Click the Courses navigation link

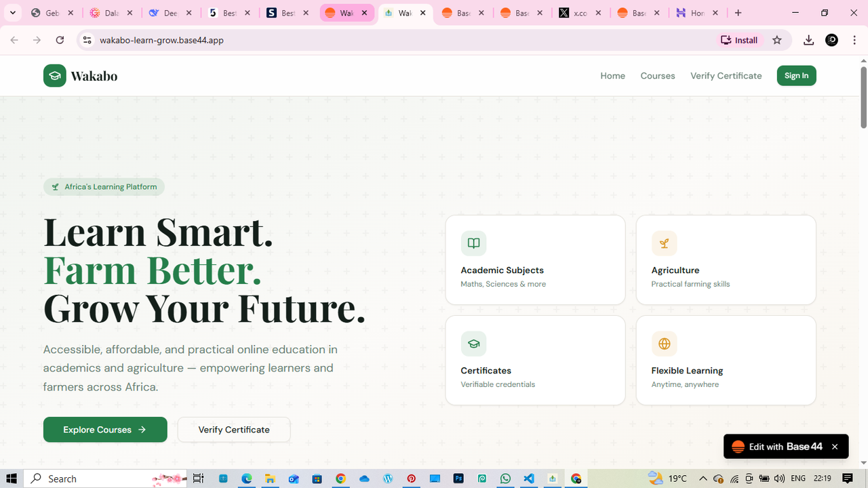point(658,76)
